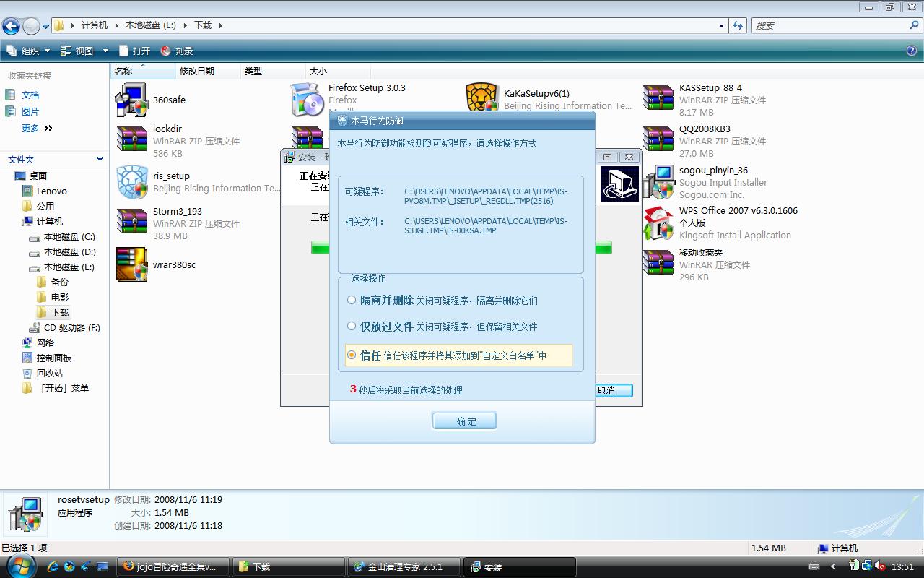Open the address bar history dropdown
This screenshot has height=578, width=924.
[x=721, y=26]
